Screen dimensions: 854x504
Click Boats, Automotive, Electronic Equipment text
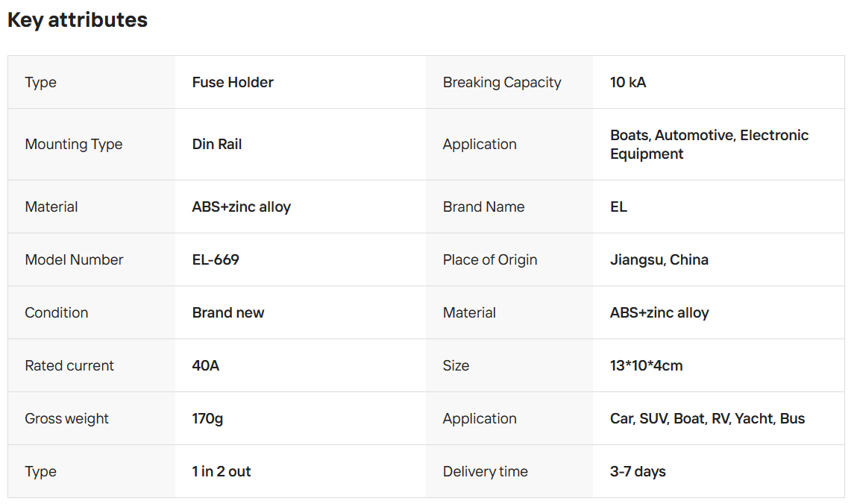[709, 145]
